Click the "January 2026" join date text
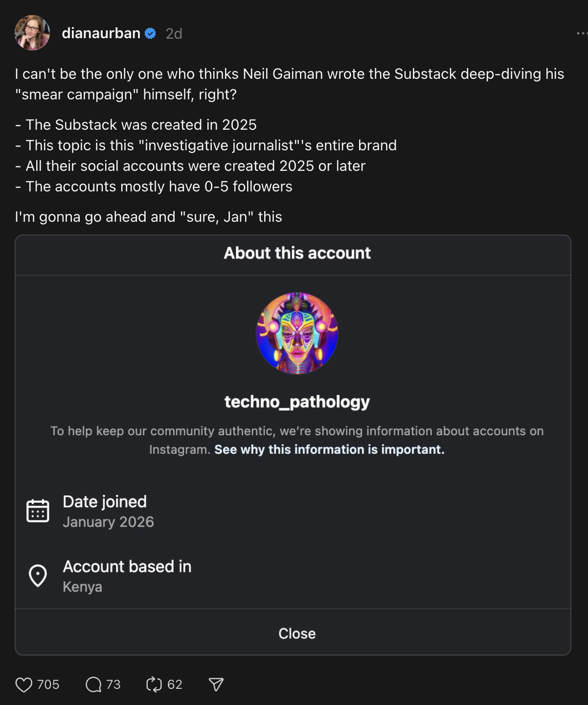The height and width of the screenshot is (705, 588). click(108, 522)
